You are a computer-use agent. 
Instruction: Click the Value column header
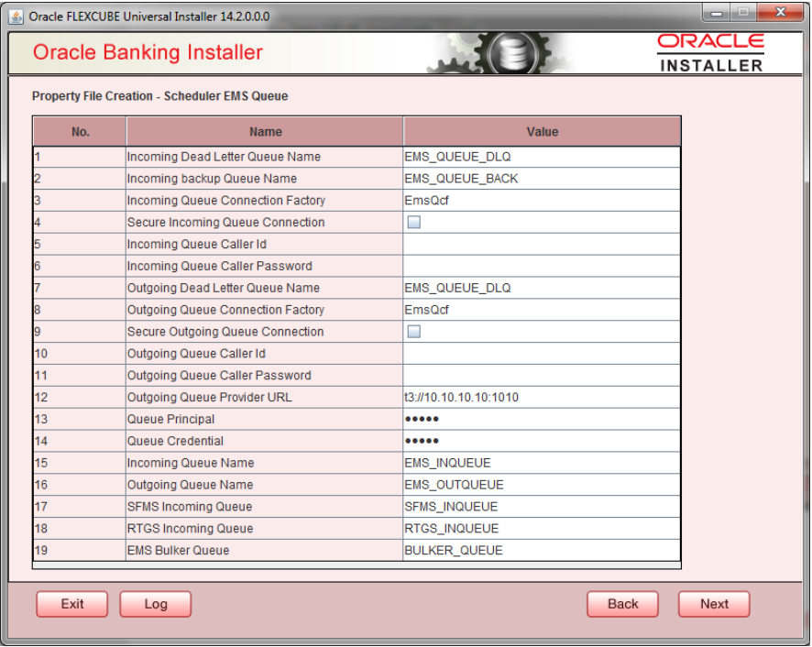(x=543, y=132)
